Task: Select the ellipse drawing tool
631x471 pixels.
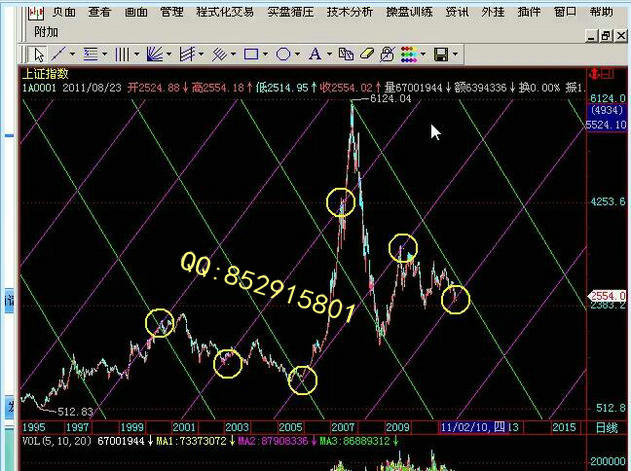Action: pyautogui.click(x=283, y=54)
